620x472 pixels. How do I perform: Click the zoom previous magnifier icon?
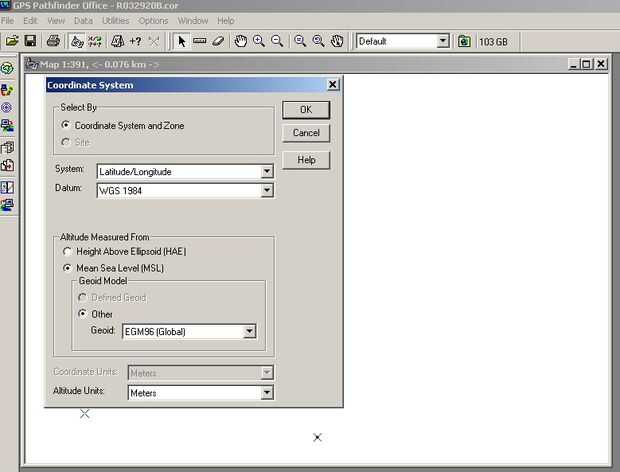(x=318, y=41)
